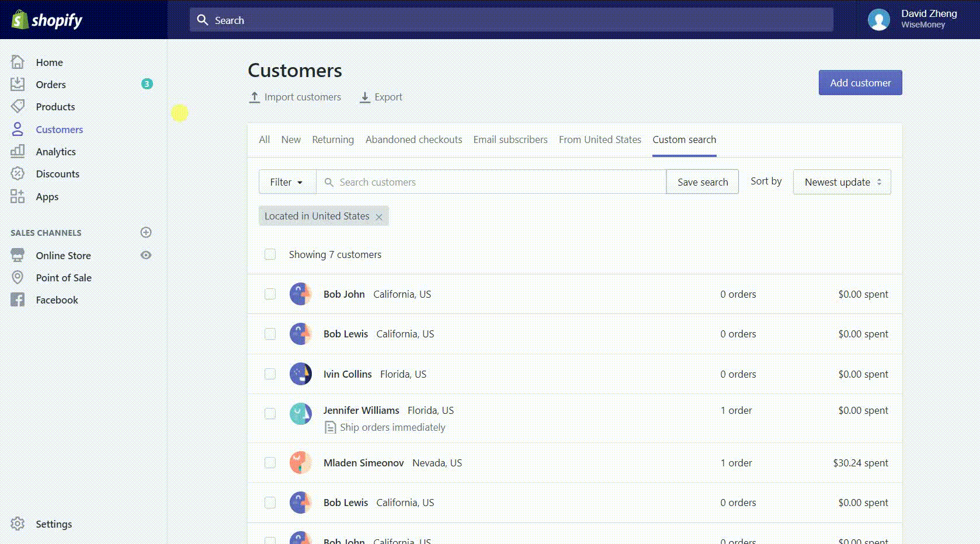980x544 pixels.
Task: Click the Settings gear icon
Action: tap(18, 524)
